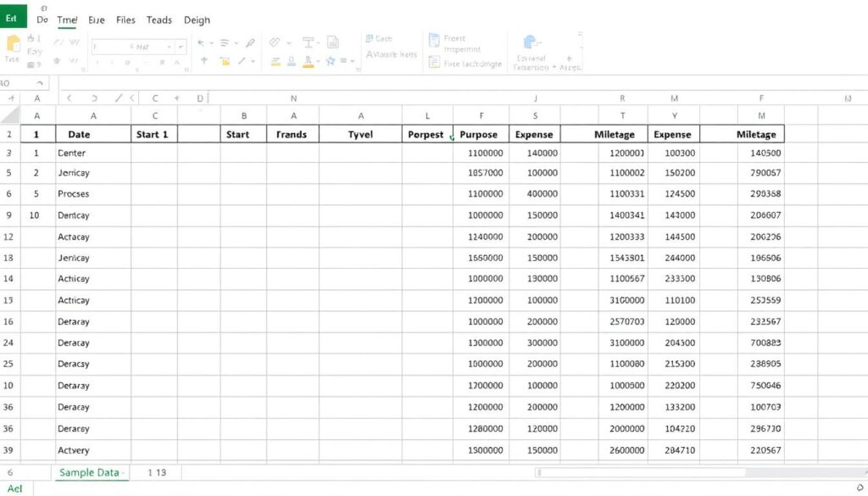
Task: Open dropdown beside the lines icon near star
Action: pos(352,61)
